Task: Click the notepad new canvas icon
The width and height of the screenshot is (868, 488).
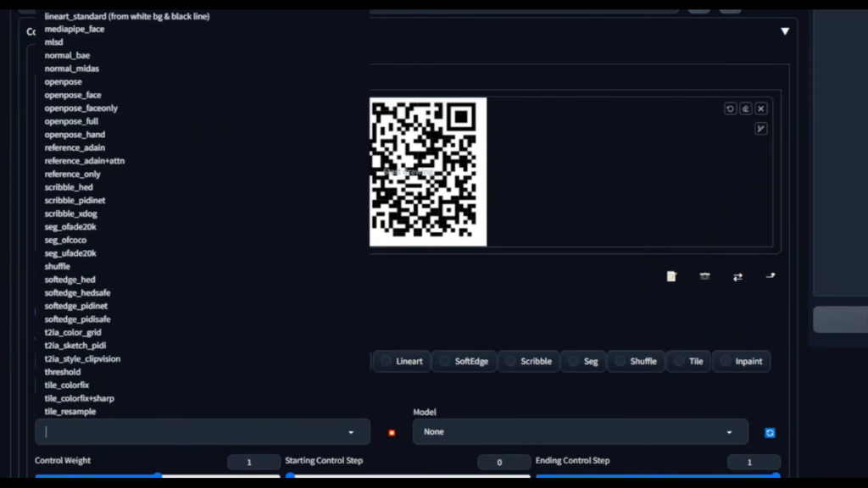Action: (x=671, y=276)
